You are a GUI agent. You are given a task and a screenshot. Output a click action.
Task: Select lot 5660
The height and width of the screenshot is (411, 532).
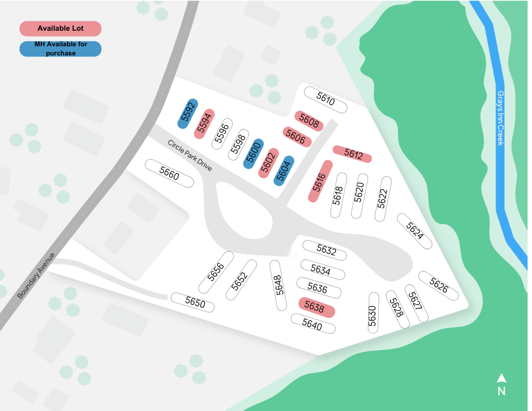(x=169, y=173)
